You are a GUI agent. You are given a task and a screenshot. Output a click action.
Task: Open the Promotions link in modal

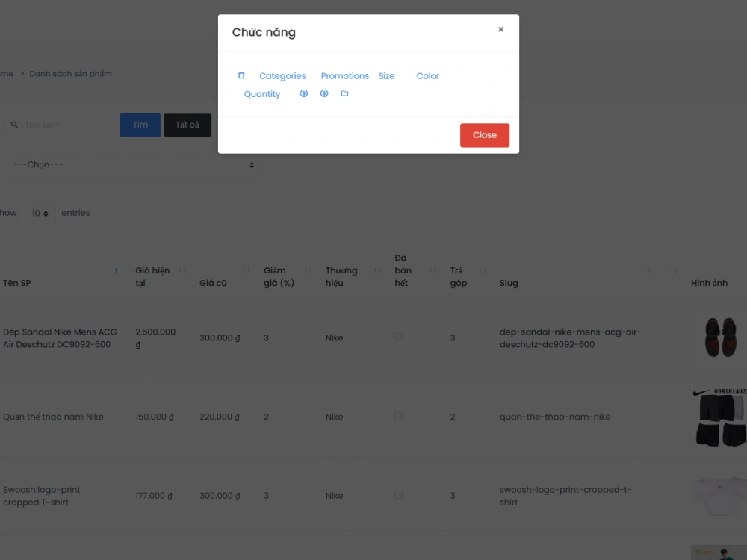click(345, 75)
